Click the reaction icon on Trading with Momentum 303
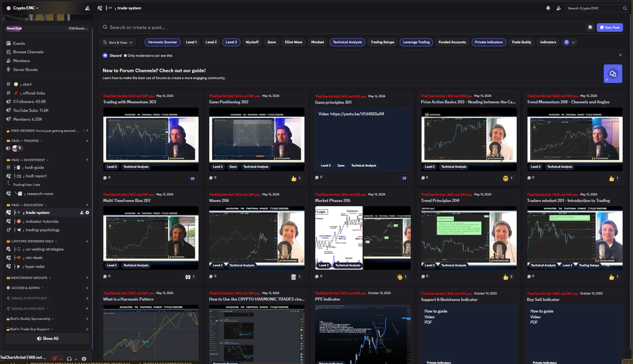Image resolution: width=633 pixels, height=364 pixels. coord(192,178)
